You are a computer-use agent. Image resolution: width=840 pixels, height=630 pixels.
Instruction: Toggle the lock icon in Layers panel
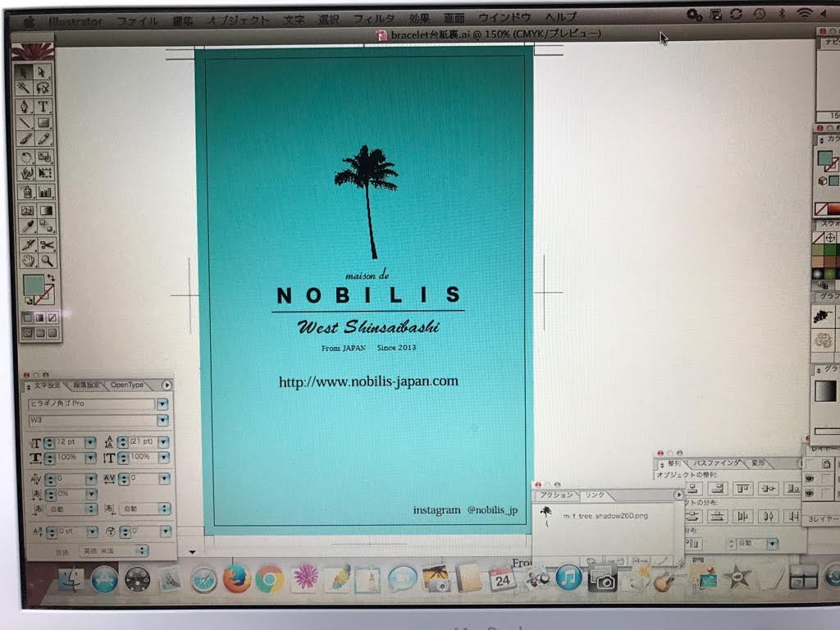[x=827, y=464]
